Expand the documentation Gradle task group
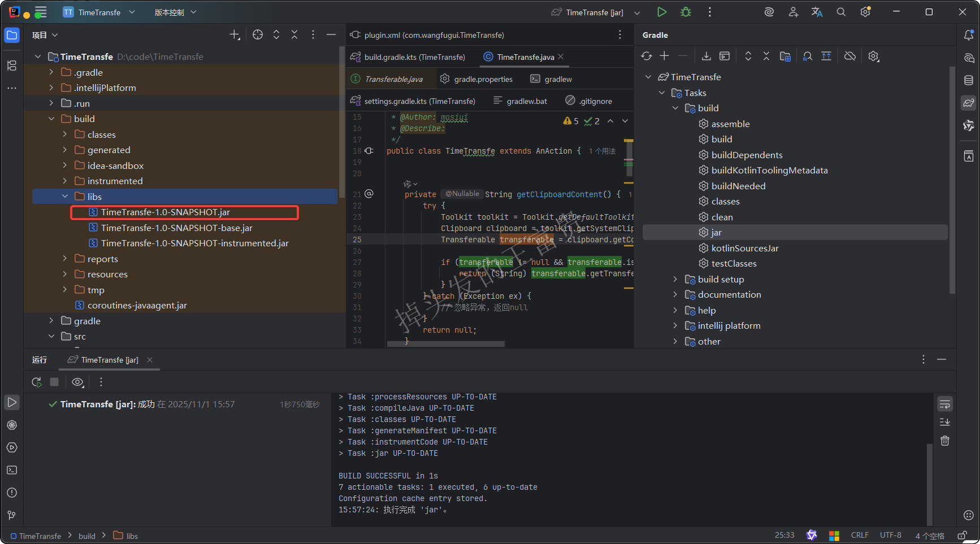Viewport: 980px width, 544px height. pos(675,294)
